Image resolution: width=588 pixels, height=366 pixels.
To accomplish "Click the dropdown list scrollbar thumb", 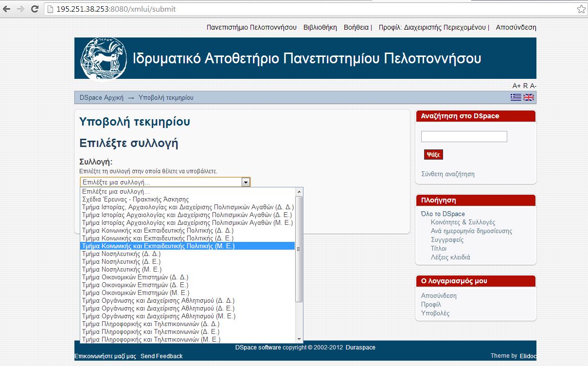I will pyautogui.click(x=299, y=249).
